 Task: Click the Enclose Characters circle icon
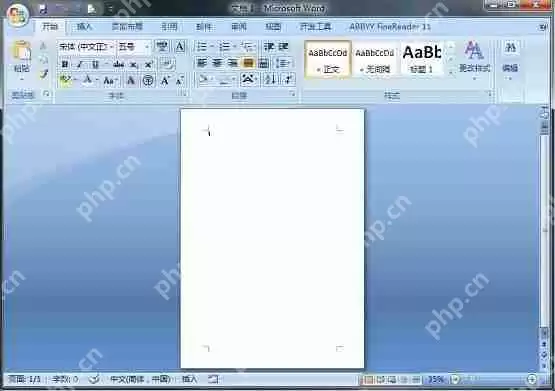(148, 81)
